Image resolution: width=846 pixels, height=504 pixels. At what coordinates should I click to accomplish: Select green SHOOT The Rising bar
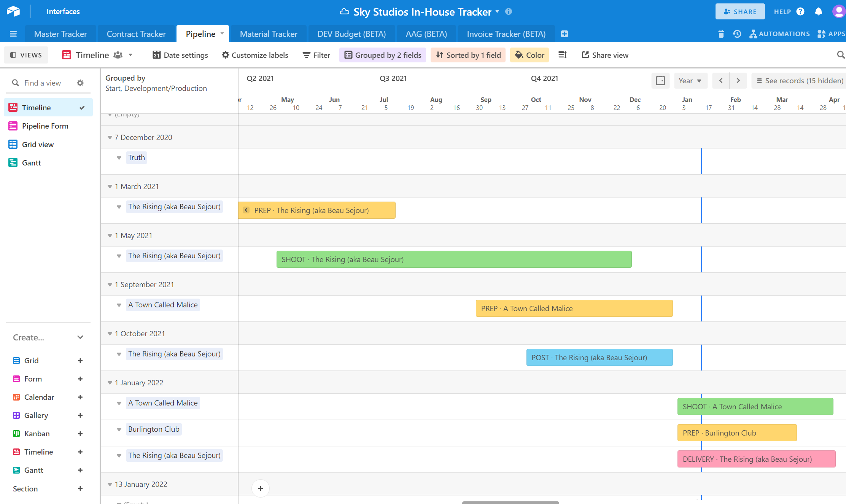click(x=454, y=259)
